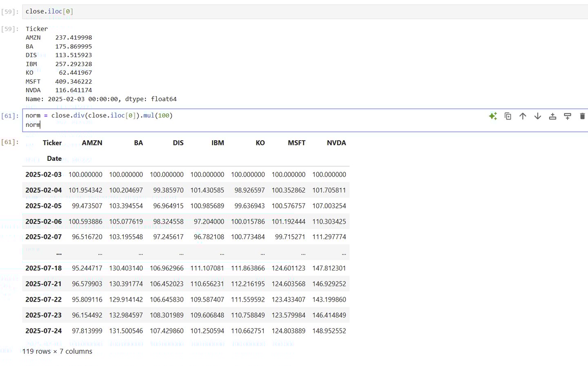Viewport: 588px width, 366px height.
Task: Select the NVDA column header
Action: pyautogui.click(x=336, y=143)
